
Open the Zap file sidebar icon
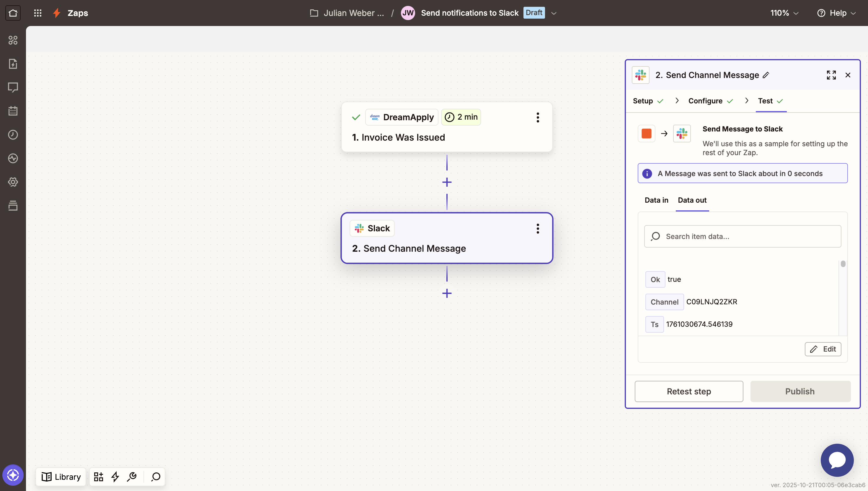tap(13, 64)
